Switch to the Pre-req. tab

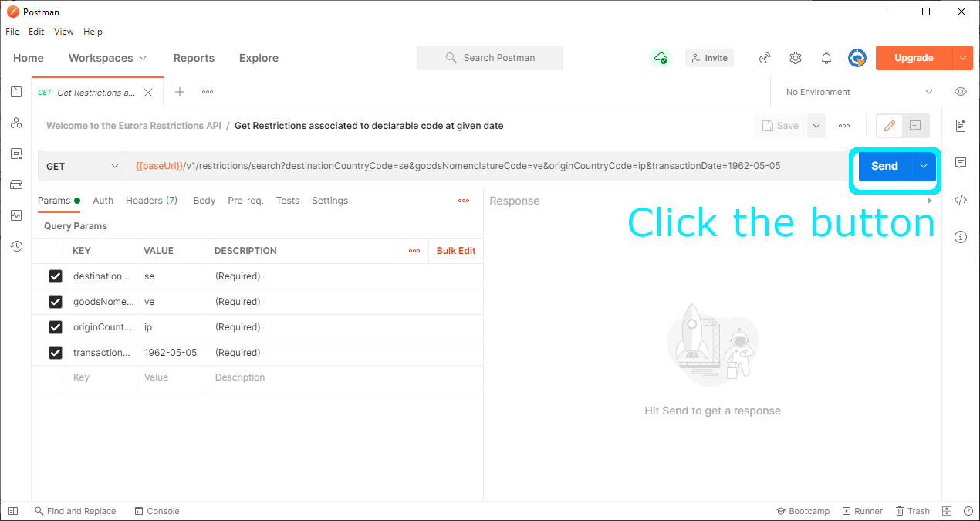[x=245, y=201]
